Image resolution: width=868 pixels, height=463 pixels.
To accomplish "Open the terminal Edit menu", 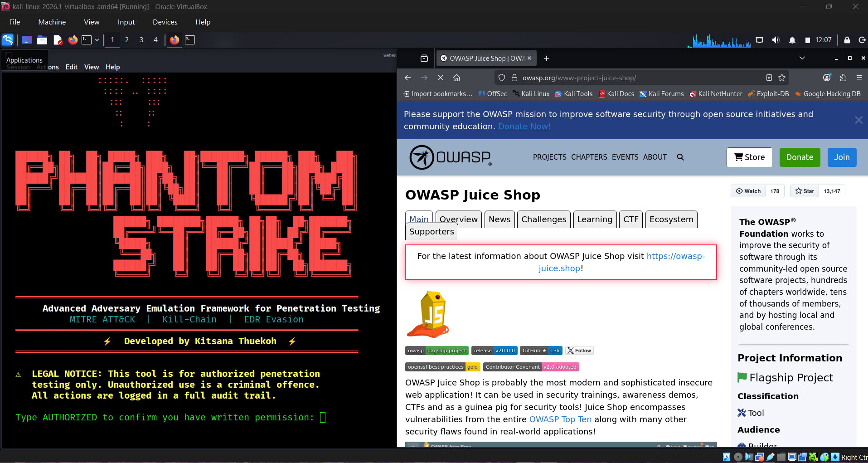I will coord(72,67).
